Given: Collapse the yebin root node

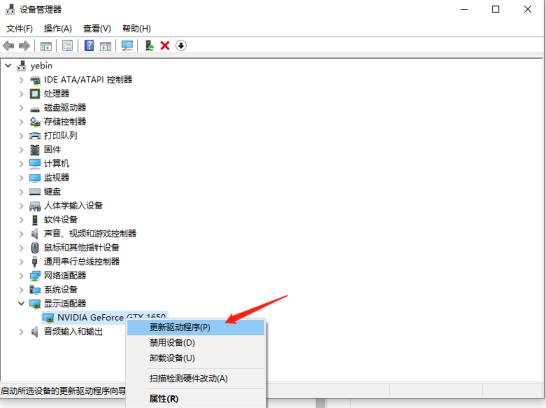Looking at the screenshot, I should pyautogui.click(x=8, y=65).
